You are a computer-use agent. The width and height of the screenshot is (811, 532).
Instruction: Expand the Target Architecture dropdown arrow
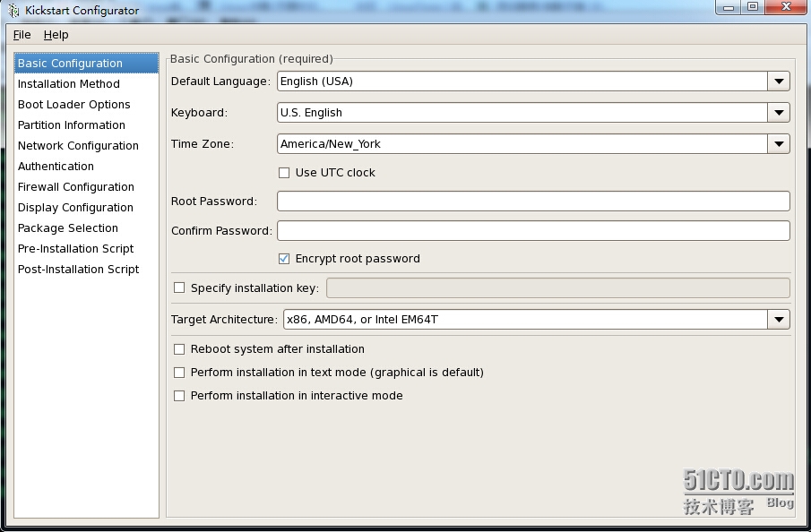coord(779,320)
